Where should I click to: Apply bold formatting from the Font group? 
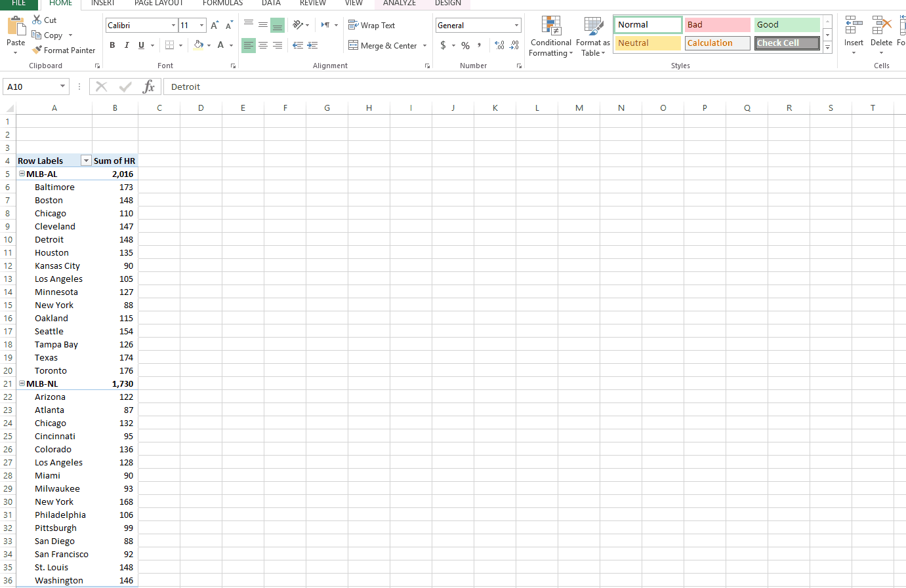click(112, 45)
